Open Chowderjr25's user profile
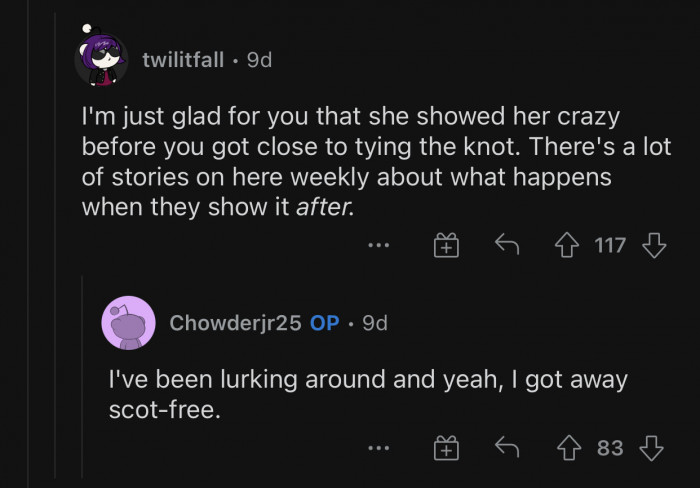The height and width of the screenshot is (488, 700). [x=235, y=323]
